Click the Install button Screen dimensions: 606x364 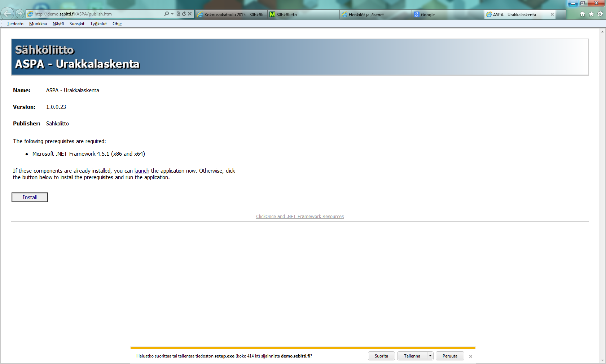click(30, 197)
